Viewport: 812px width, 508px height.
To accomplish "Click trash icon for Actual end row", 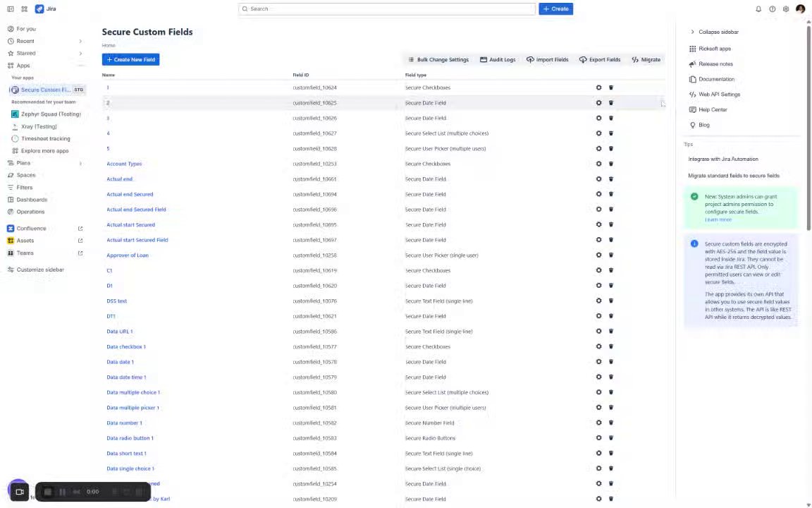I will click(x=611, y=179).
